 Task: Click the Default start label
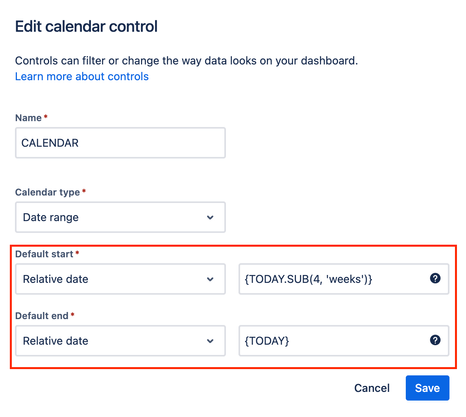pos(44,254)
